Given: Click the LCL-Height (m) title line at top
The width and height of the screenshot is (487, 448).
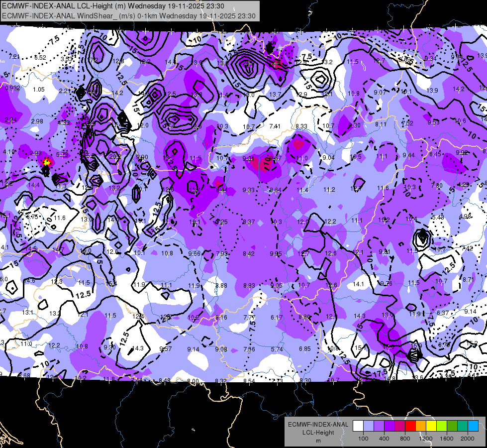Looking at the screenshot, I should click(113, 6).
